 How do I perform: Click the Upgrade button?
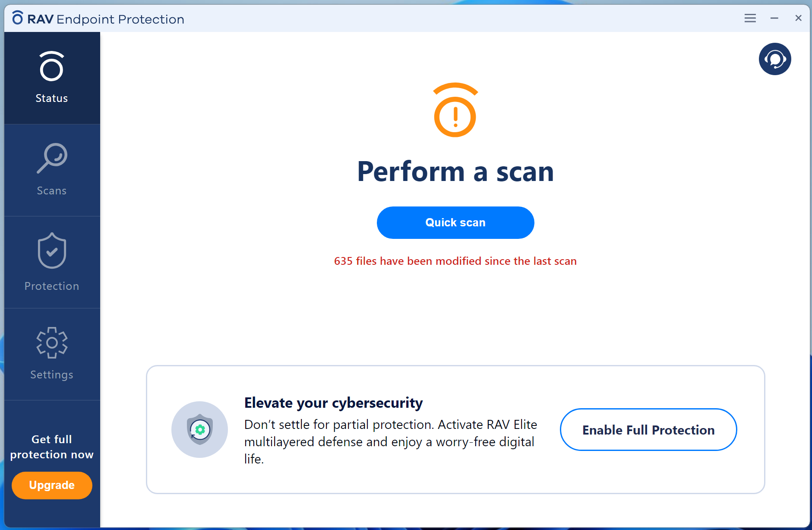coord(52,485)
